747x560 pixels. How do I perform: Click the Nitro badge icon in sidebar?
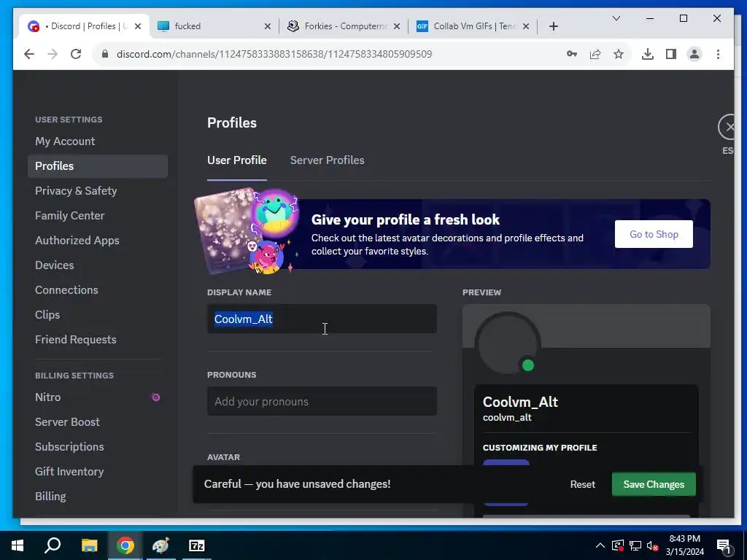[155, 397]
